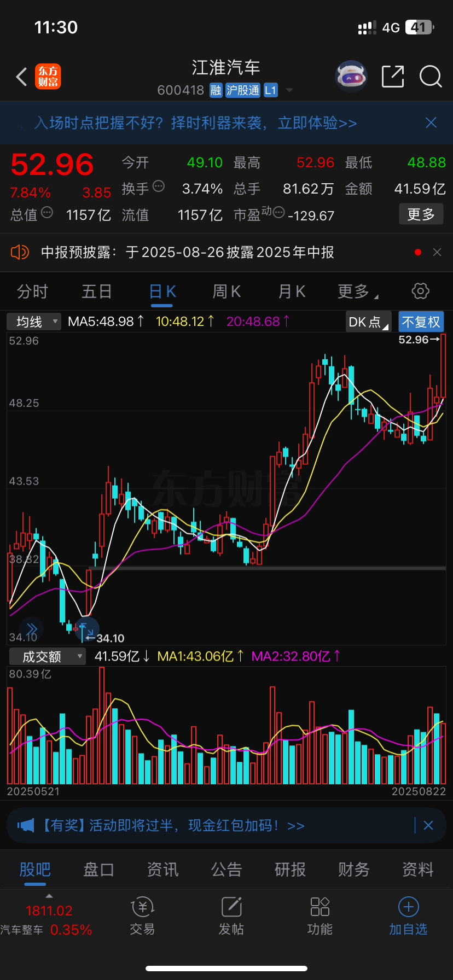Tap the magenta 20:48.68 MA label
This screenshot has height=980, width=453.
point(258,322)
